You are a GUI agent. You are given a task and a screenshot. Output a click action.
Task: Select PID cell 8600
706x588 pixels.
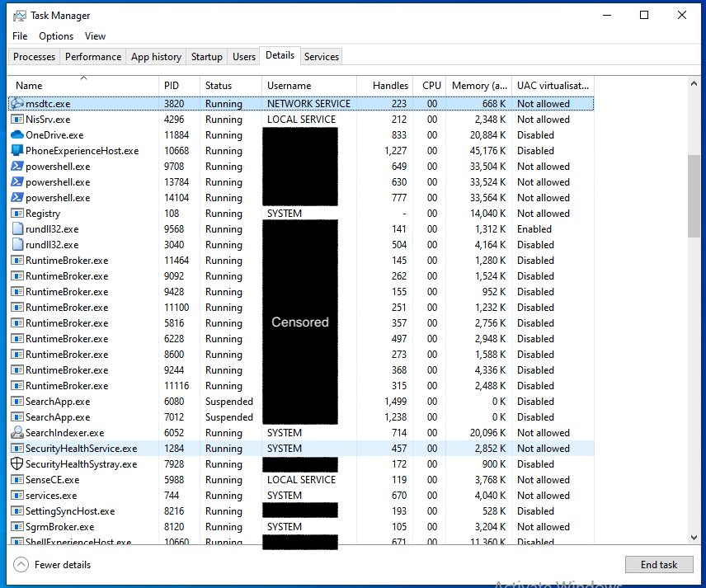click(174, 355)
